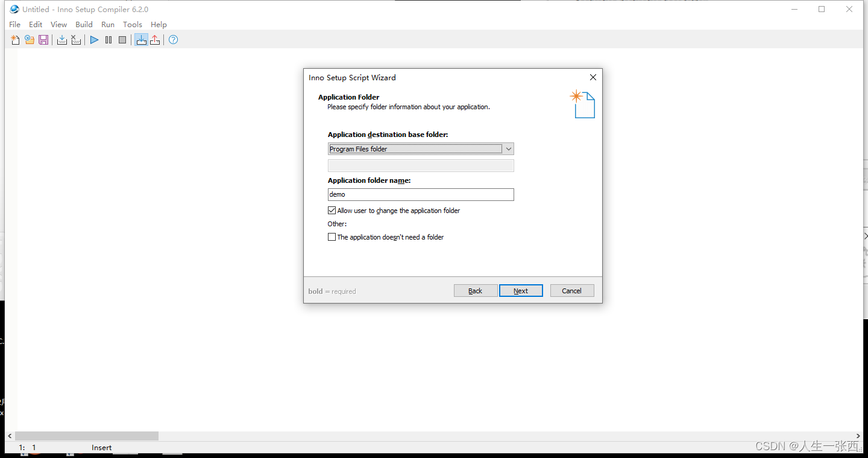Open the Edit menu

pyautogui.click(x=36, y=24)
